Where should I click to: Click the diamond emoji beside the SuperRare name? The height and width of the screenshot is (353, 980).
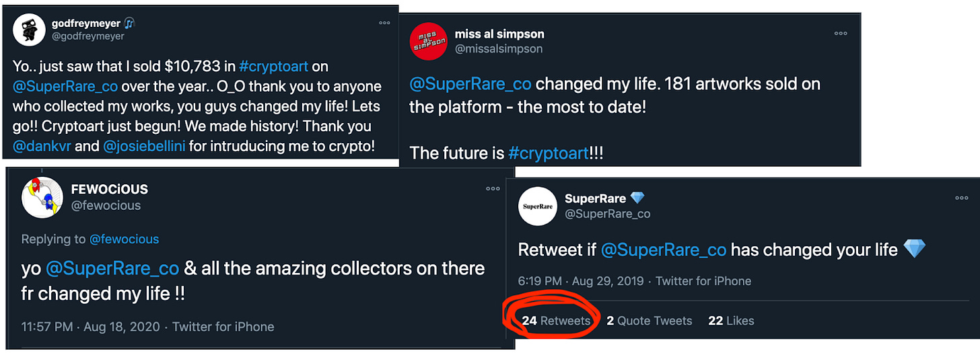coord(637,198)
